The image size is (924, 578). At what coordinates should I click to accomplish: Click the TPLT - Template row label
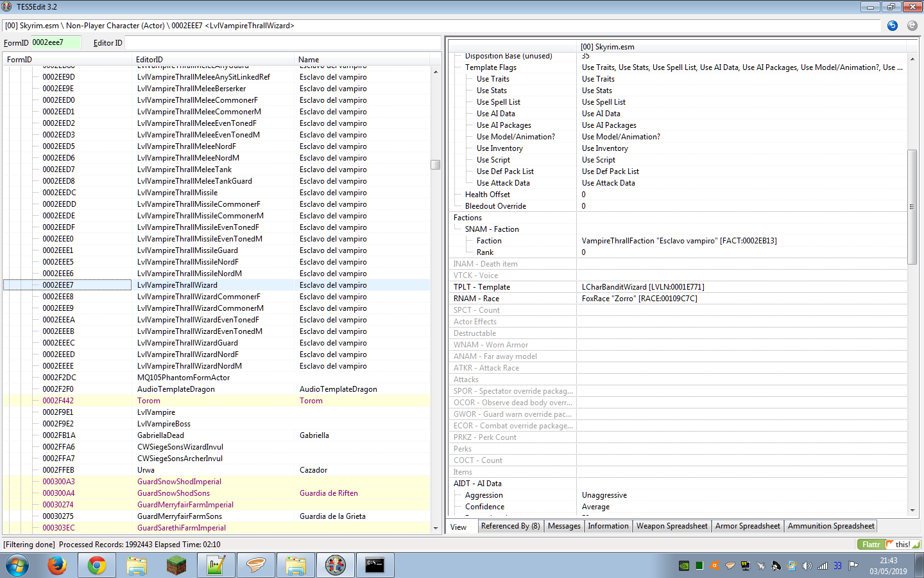(x=482, y=287)
